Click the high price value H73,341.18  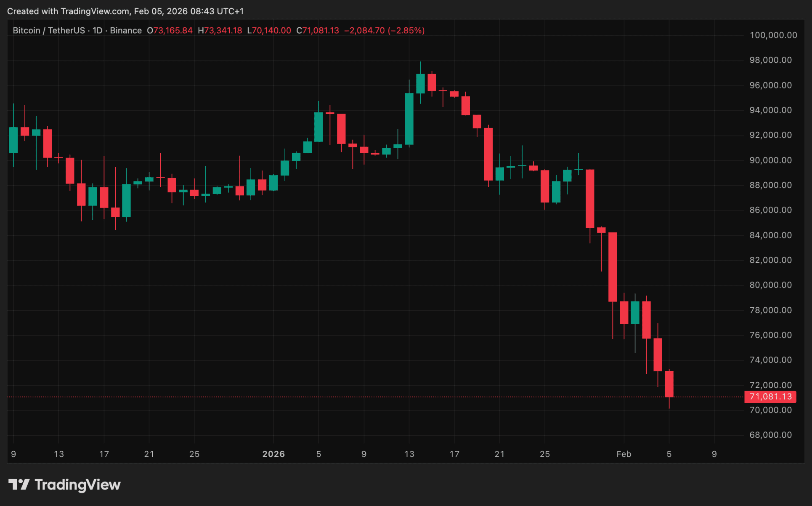tap(220, 31)
